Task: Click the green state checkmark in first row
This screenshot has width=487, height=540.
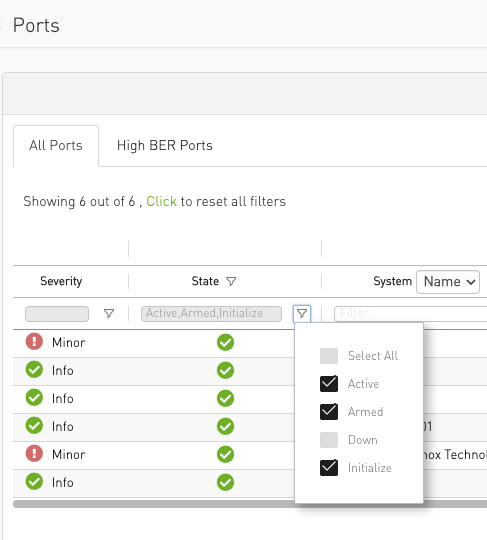Action: point(226,342)
